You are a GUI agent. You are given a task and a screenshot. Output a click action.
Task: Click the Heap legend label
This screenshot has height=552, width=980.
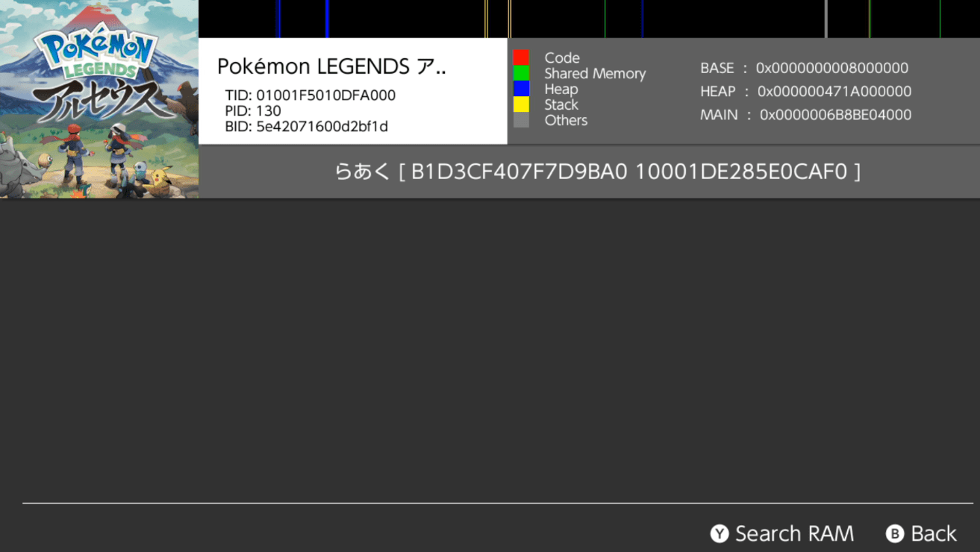tap(561, 89)
